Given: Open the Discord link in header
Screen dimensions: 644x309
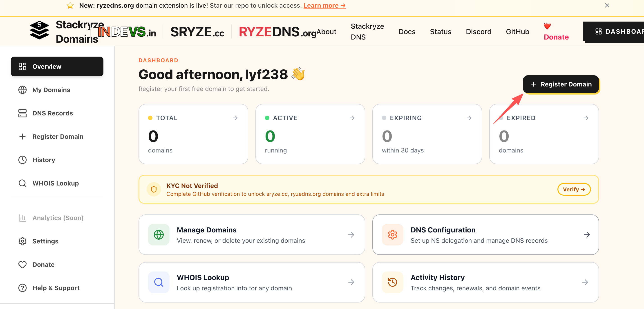Looking at the screenshot, I should pos(479,32).
